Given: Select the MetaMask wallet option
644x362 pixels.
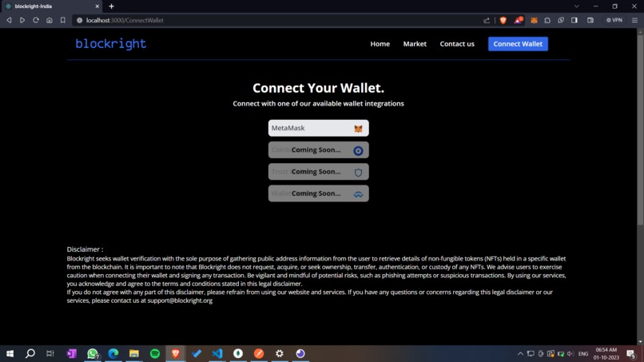Looking at the screenshot, I should click(318, 128).
